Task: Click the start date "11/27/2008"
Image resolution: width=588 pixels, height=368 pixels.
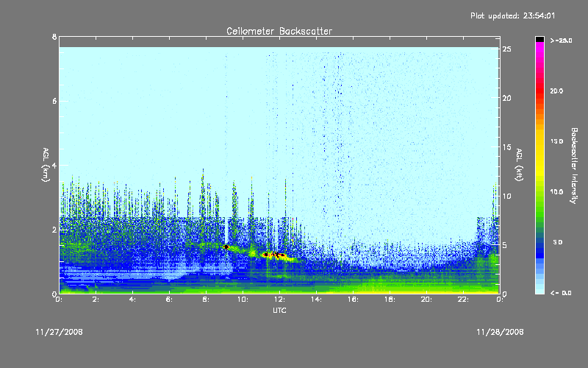Action: (60, 332)
